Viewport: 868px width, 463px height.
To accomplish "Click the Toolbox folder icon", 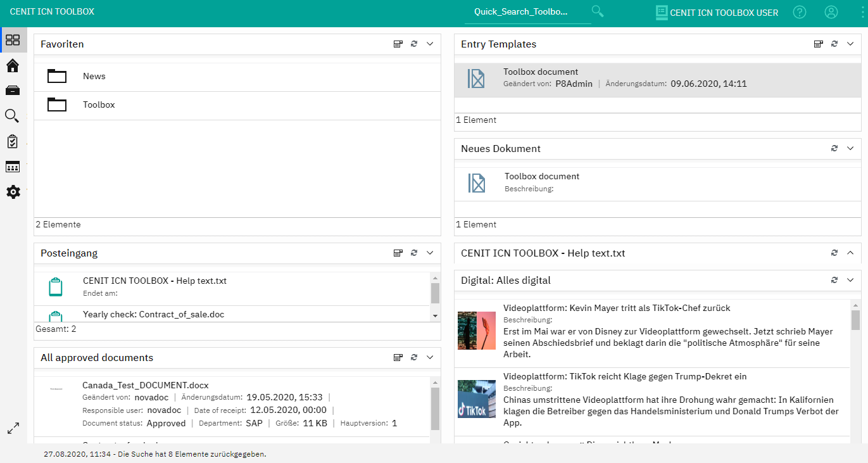I will (57, 105).
